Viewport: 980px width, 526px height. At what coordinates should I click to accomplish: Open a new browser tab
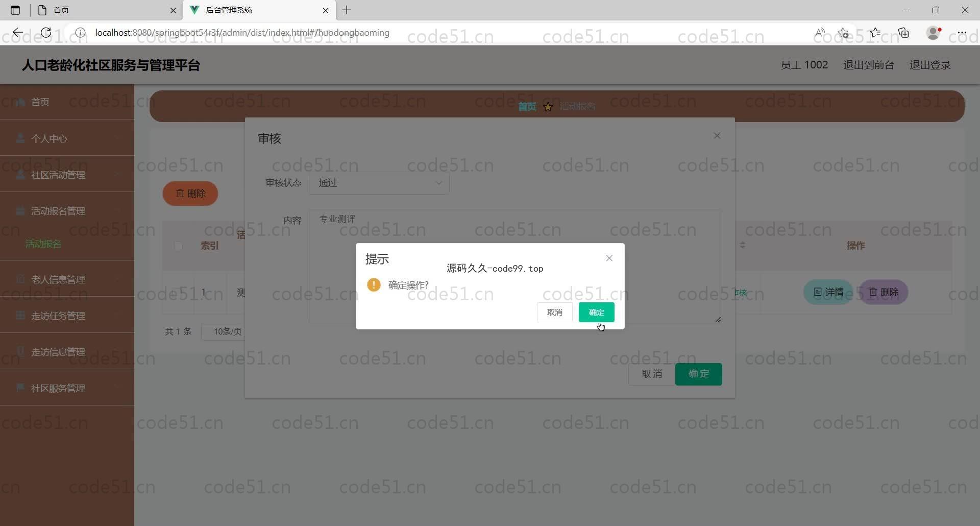click(347, 10)
